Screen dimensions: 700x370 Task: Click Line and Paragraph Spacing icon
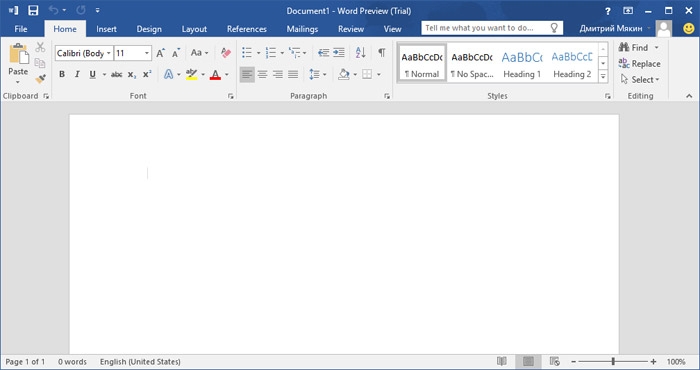314,74
